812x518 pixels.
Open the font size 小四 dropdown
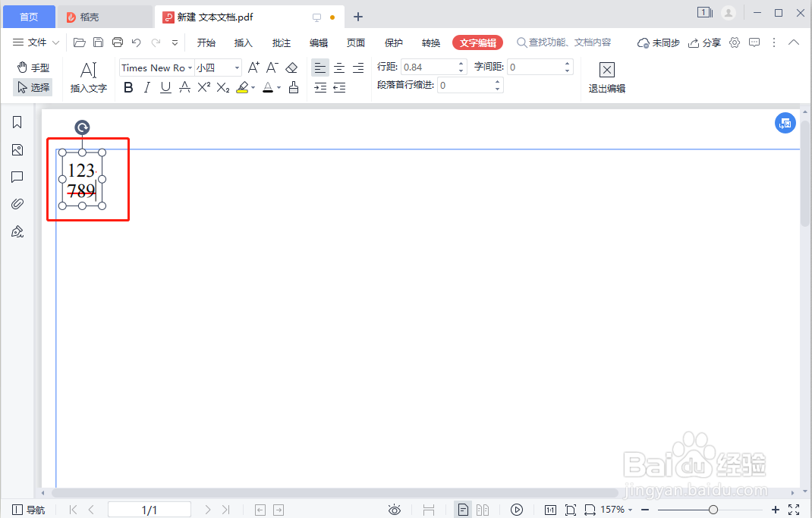coord(216,67)
